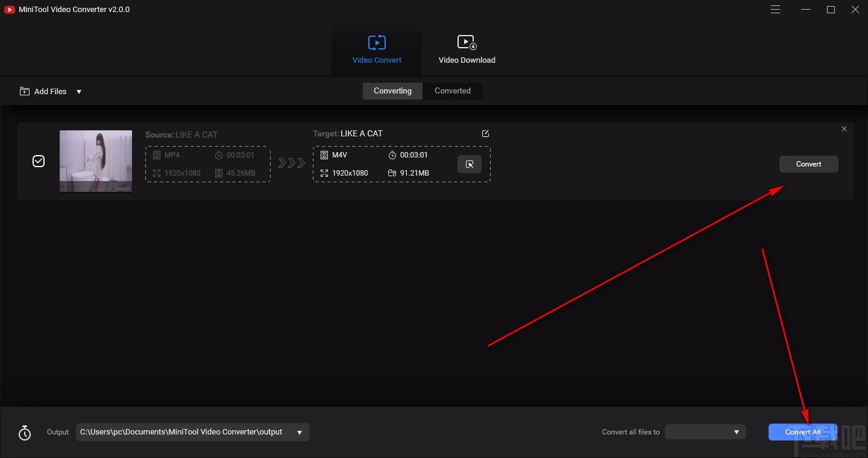Edit the target file name icon
Screen dimensions: 868x458
coord(485,134)
